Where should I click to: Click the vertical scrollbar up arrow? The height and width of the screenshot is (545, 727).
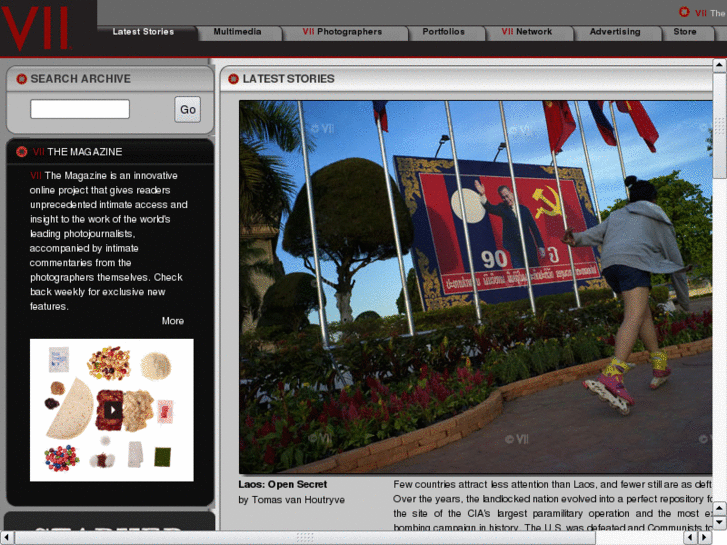pos(719,66)
